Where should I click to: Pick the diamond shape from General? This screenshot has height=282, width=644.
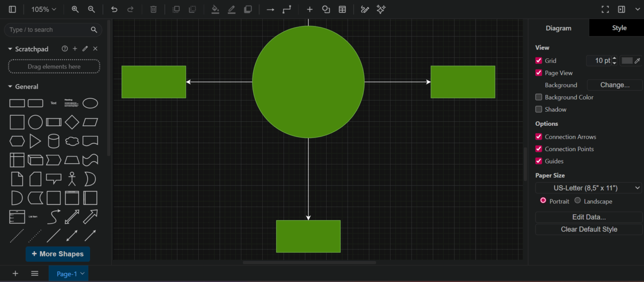(x=72, y=122)
